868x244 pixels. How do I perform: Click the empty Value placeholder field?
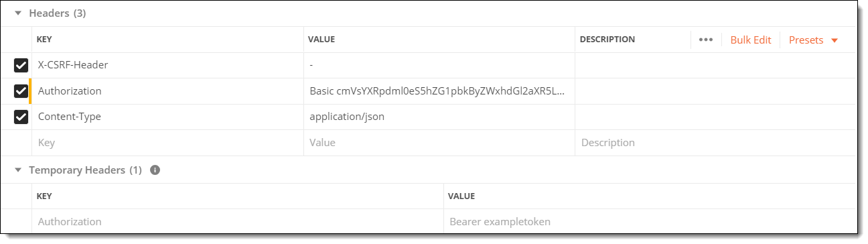tap(439, 143)
